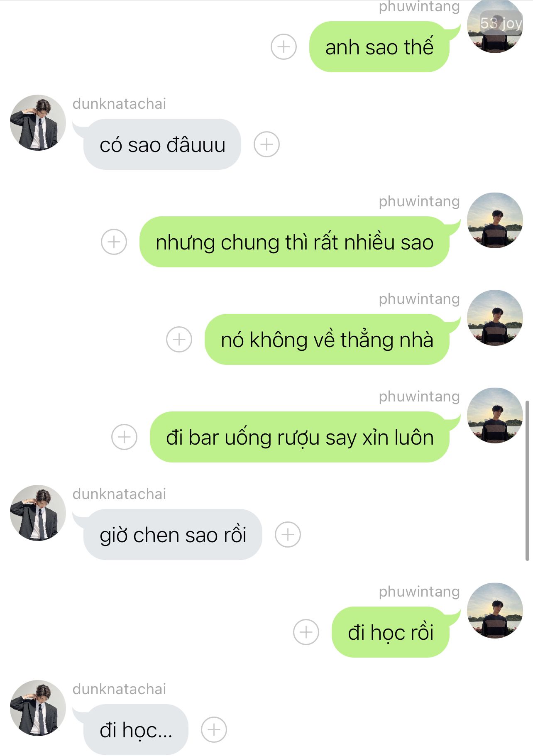
Task: Click plus icon beside "nó không về thẳng nhà"
Action: click(179, 339)
